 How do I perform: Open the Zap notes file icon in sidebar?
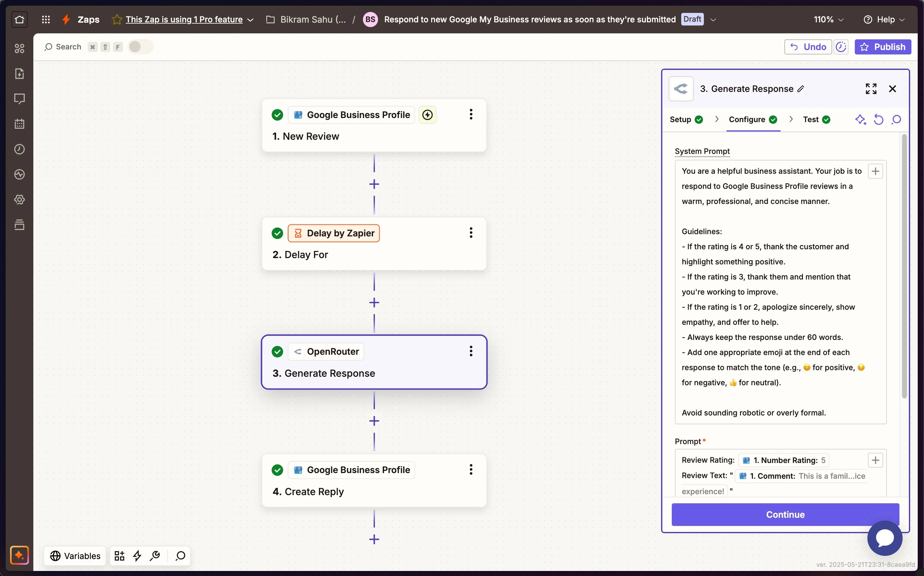pos(19,74)
